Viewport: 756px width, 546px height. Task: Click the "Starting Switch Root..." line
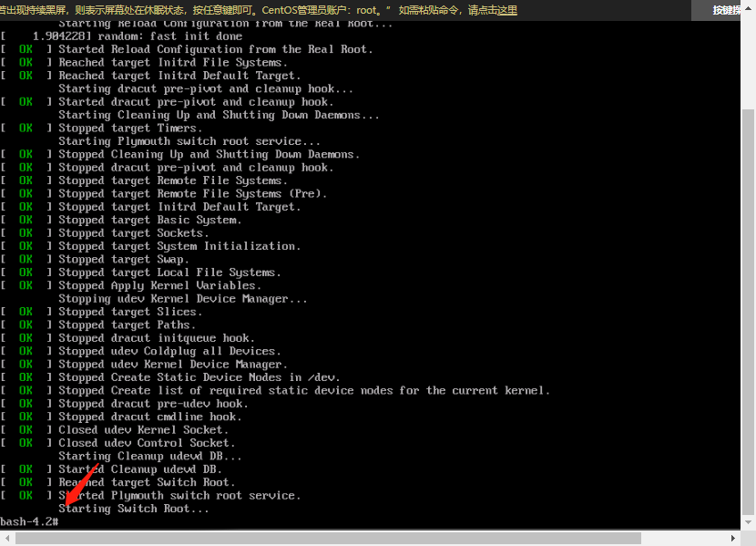tap(134, 509)
